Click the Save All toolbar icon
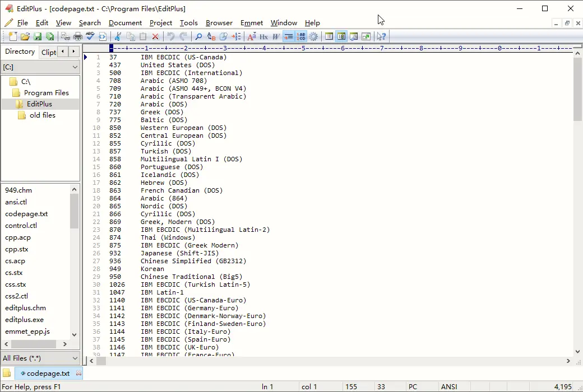This screenshot has width=583, height=392. (x=50, y=36)
